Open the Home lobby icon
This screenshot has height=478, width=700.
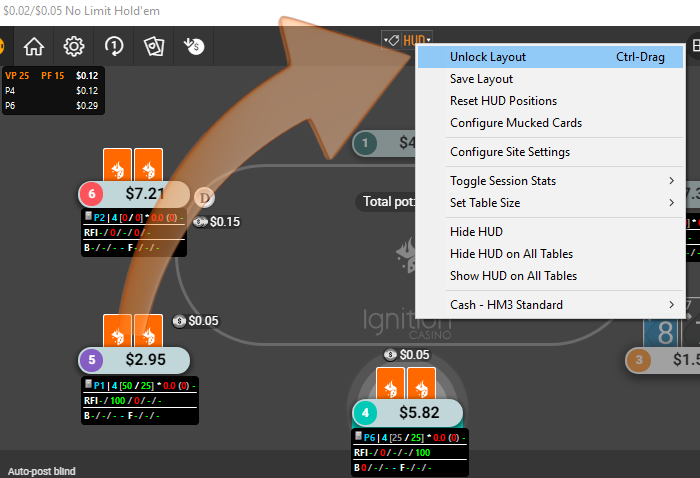click(33, 46)
